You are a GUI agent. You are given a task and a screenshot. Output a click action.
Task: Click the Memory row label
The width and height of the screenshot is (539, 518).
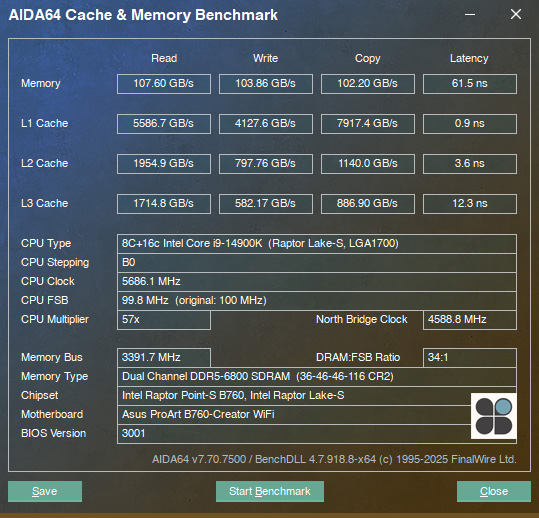(41, 84)
